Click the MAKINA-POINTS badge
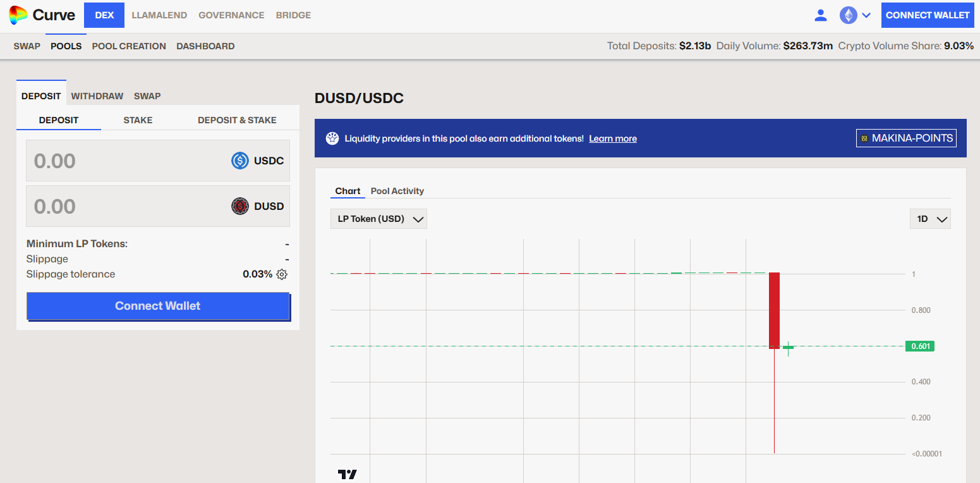Screen dimensions: 980x483 (906, 138)
